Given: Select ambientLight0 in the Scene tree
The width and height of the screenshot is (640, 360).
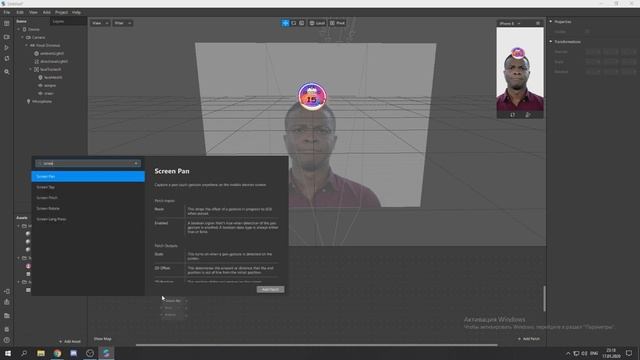Looking at the screenshot, I should pyautogui.click(x=52, y=53).
